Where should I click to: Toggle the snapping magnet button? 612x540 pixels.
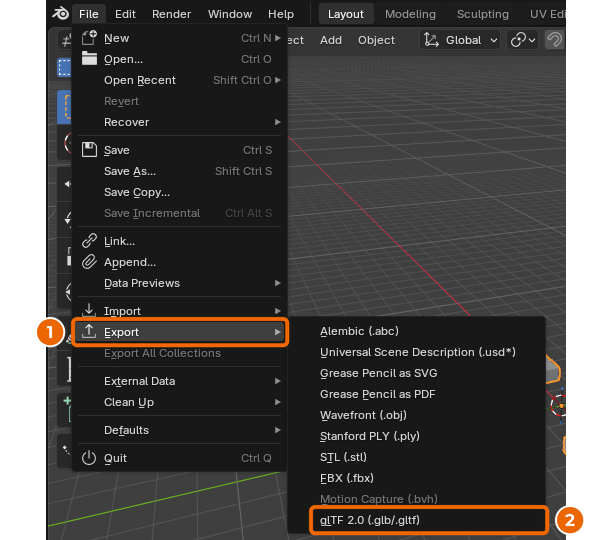(x=554, y=40)
